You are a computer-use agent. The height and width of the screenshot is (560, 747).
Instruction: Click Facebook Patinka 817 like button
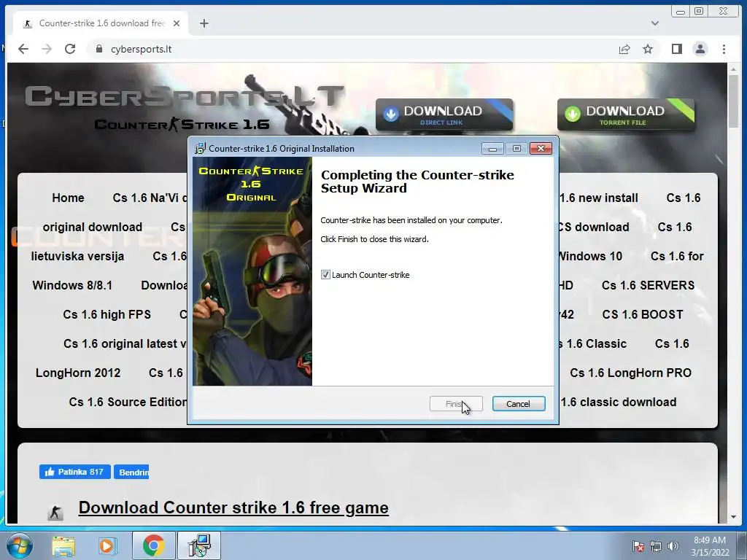tap(75, 472)
